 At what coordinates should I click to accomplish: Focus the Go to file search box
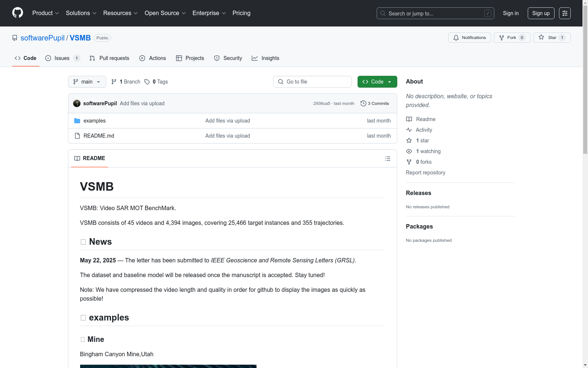click(312, 82)
